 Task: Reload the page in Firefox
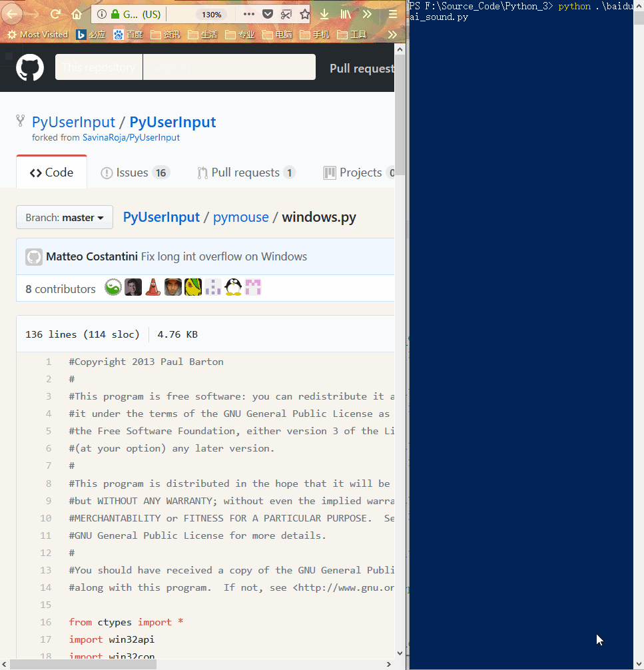(55, 14)
